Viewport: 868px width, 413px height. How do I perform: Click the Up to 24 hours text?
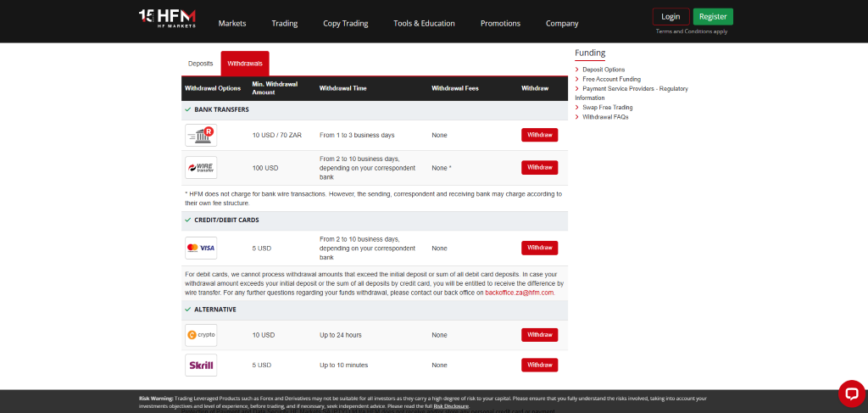tap(339, 335)
